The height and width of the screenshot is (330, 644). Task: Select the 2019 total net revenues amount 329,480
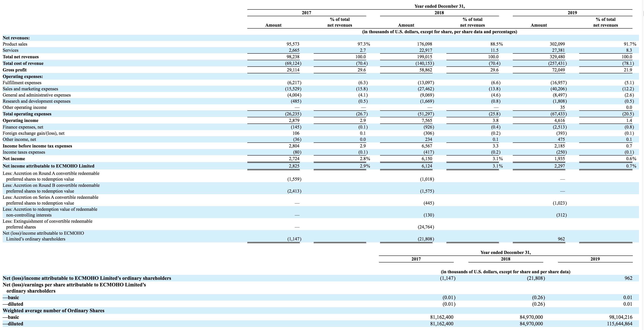pos(557,57)
